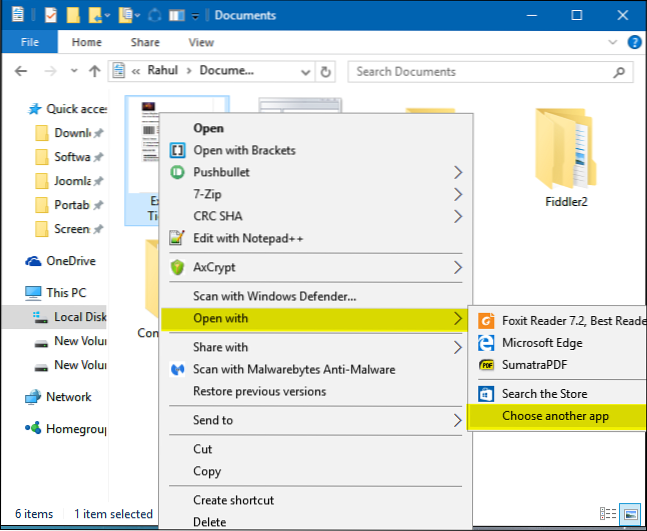Open the View ribbon tab
647x531 pixels.
(x=201, y=43)
